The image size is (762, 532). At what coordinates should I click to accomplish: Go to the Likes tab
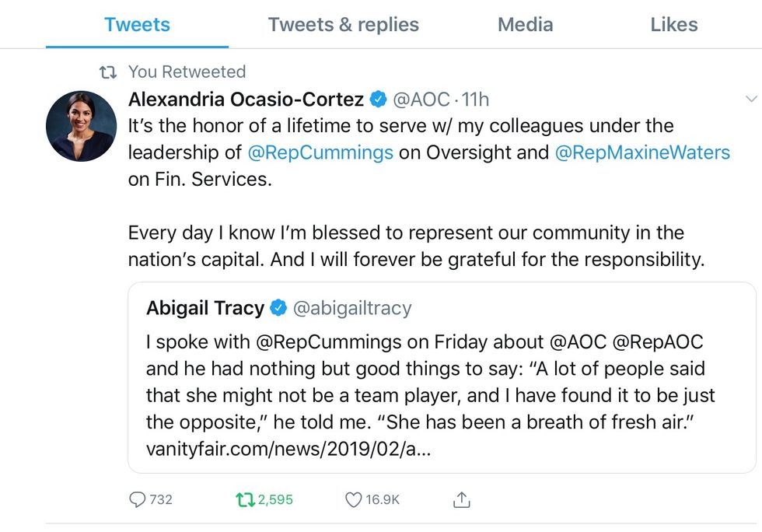[x=674, y=25]
